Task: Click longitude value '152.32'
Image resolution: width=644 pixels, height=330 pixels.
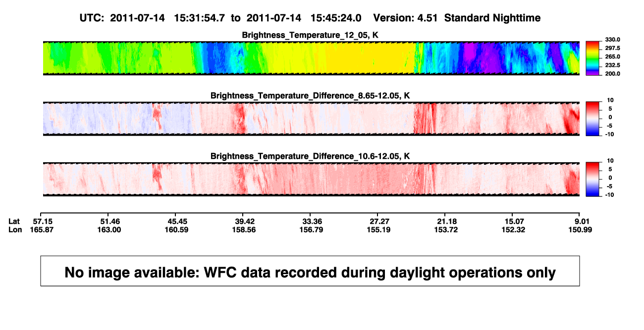Action: (x=513, y=230)
